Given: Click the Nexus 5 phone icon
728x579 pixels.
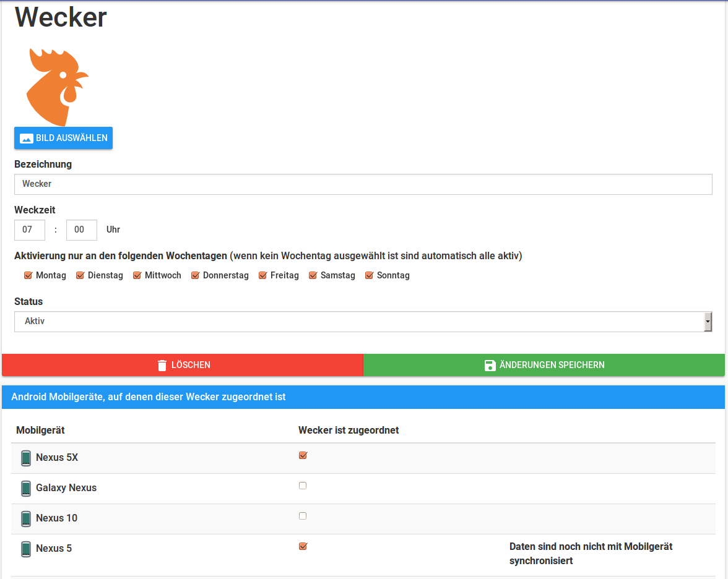Looking at the screenshot, I should pyautogui.click(x=25, y=549).
